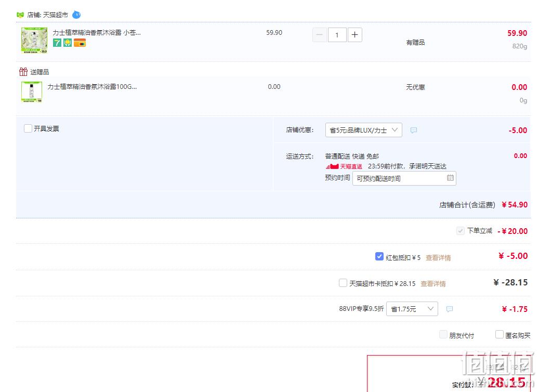This screenshot has height=392, width=539.
Task: Click the 预约时间 label
Action: (337, 177)
